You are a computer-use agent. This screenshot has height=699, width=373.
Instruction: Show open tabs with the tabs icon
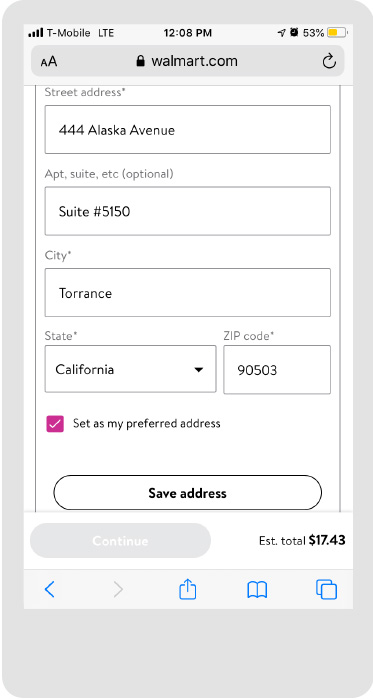click(x=326, y=589)
